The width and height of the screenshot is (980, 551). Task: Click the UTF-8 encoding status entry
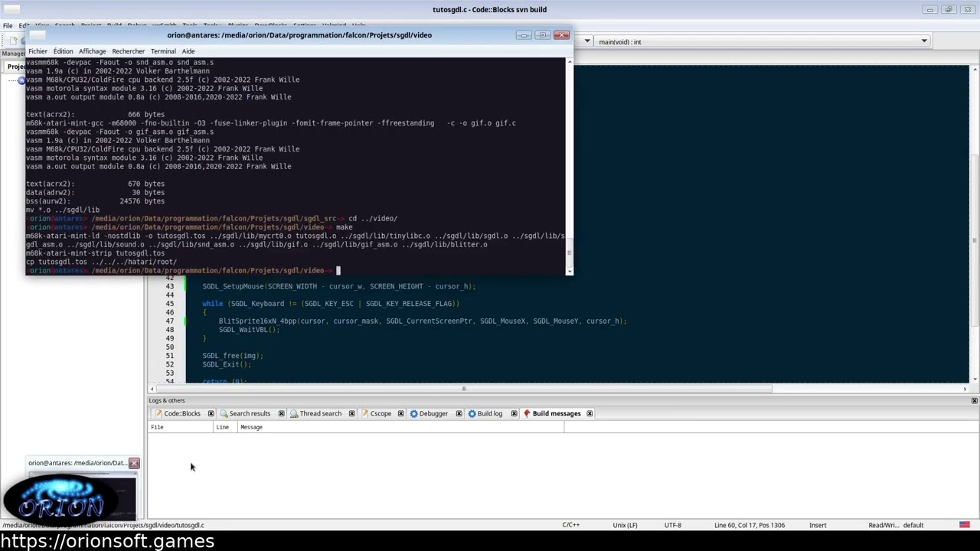point(672,525)
